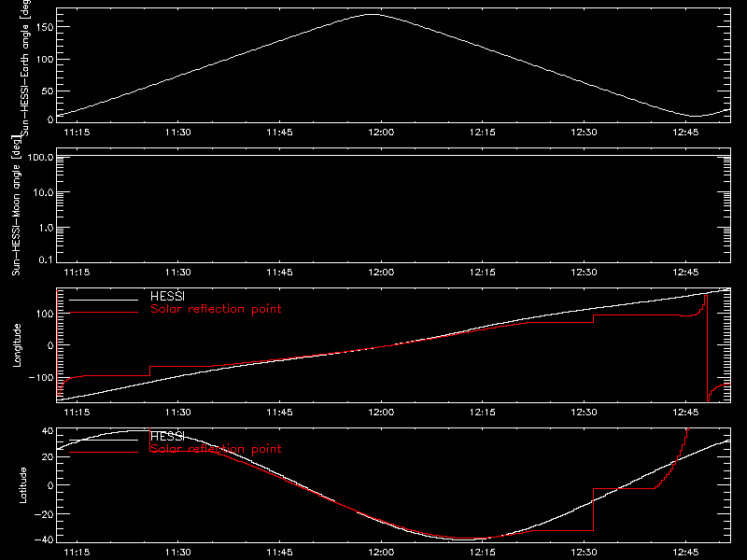The width and height of the screenshot is (747, 560).
Task: Click the 0.1 tick on Moon angle axis
Action: tap(46, 259)
